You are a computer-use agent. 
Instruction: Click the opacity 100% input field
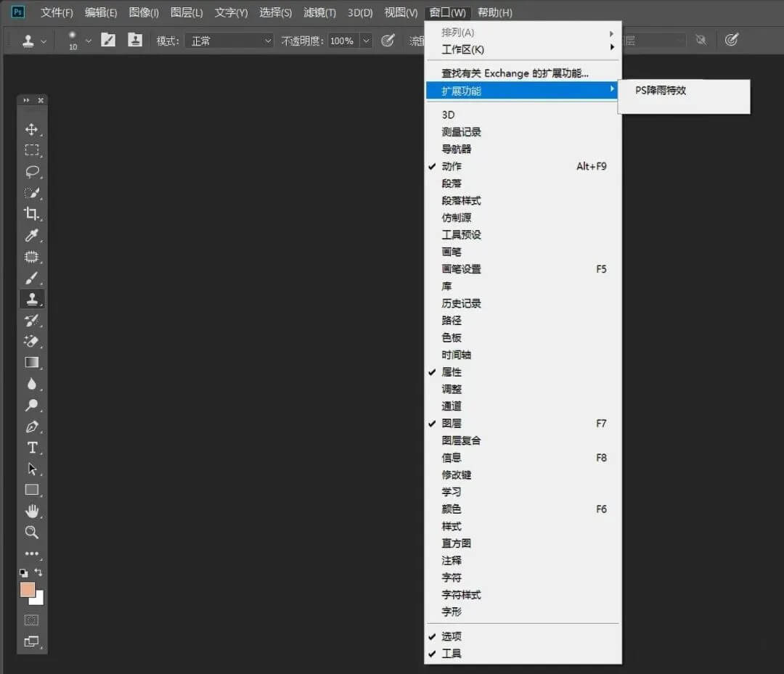[342, 41]
